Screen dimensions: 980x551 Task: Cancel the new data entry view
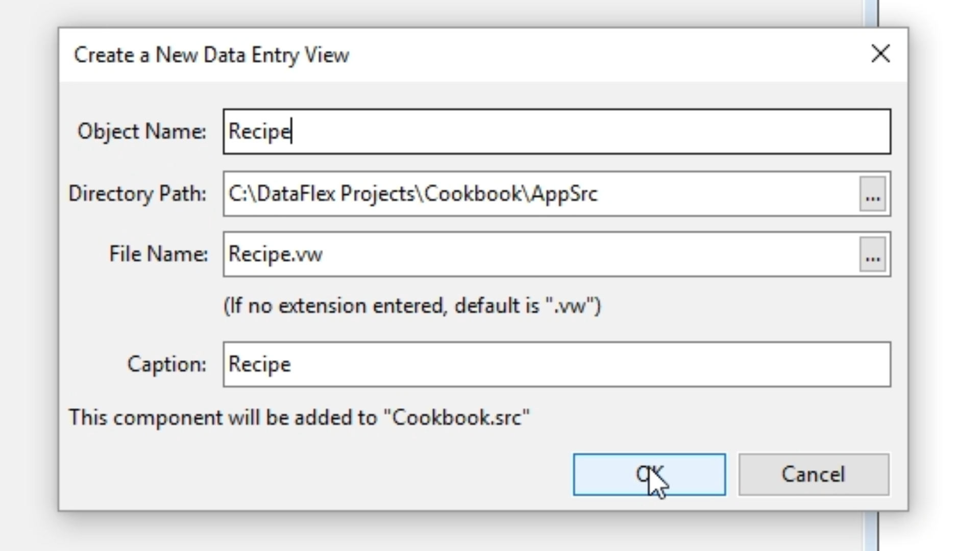814,474
